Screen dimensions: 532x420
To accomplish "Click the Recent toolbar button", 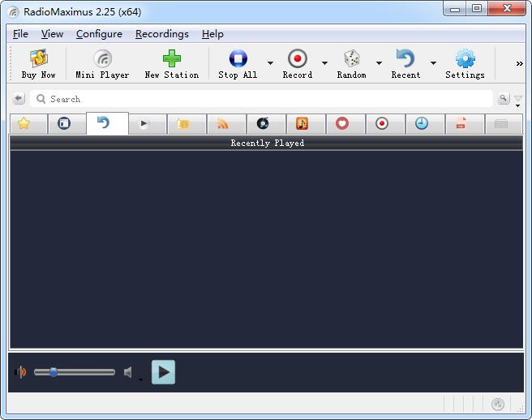I will tap(405, 64).
